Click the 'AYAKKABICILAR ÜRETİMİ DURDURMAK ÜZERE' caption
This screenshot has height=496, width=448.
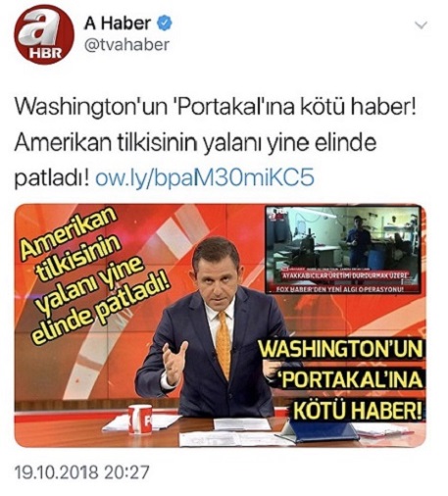341,276
